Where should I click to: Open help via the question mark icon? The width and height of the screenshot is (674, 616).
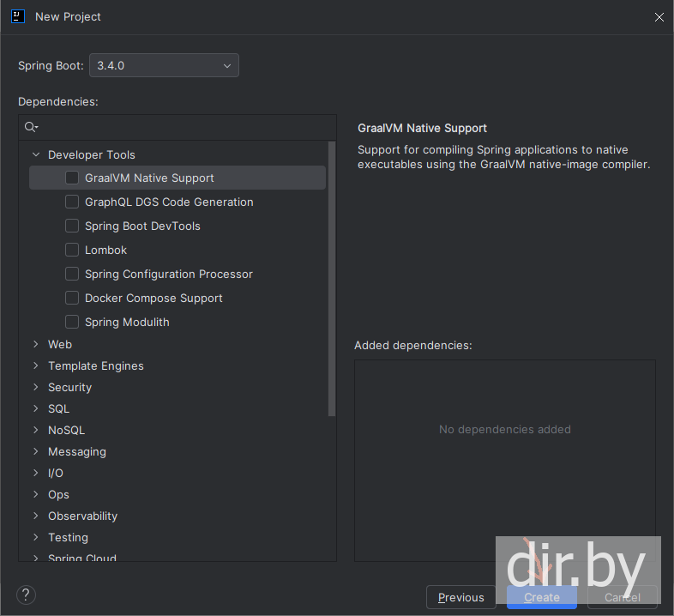(26, 595)
